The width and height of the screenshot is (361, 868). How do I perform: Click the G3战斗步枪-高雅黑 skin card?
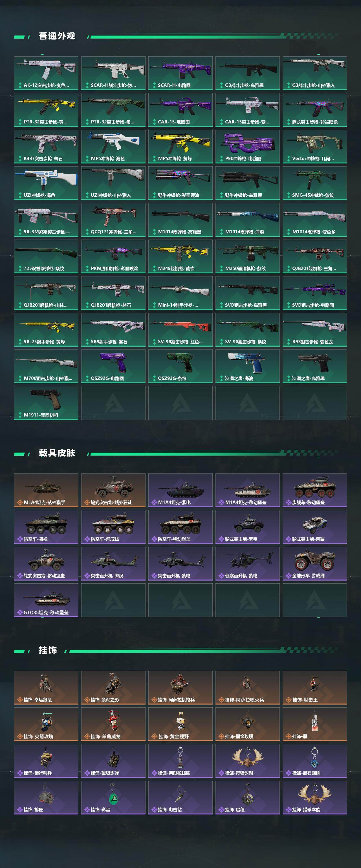(x=247, y=73)
